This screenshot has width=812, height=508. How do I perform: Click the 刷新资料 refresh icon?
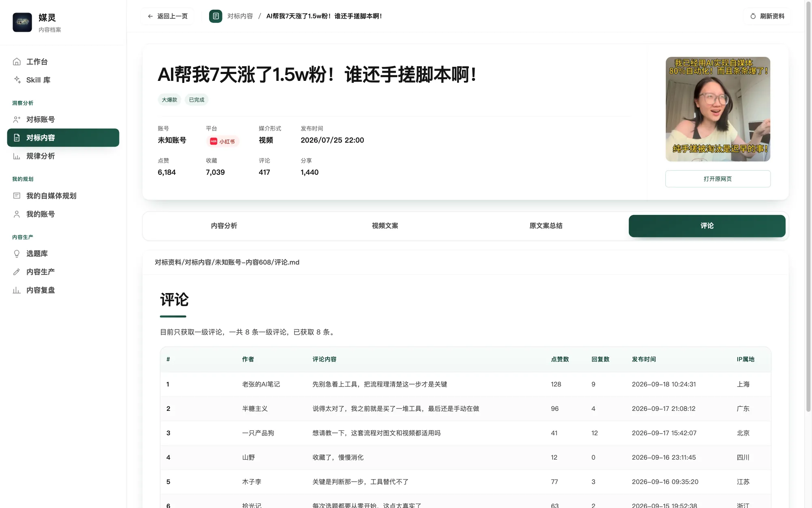[753, 16]
